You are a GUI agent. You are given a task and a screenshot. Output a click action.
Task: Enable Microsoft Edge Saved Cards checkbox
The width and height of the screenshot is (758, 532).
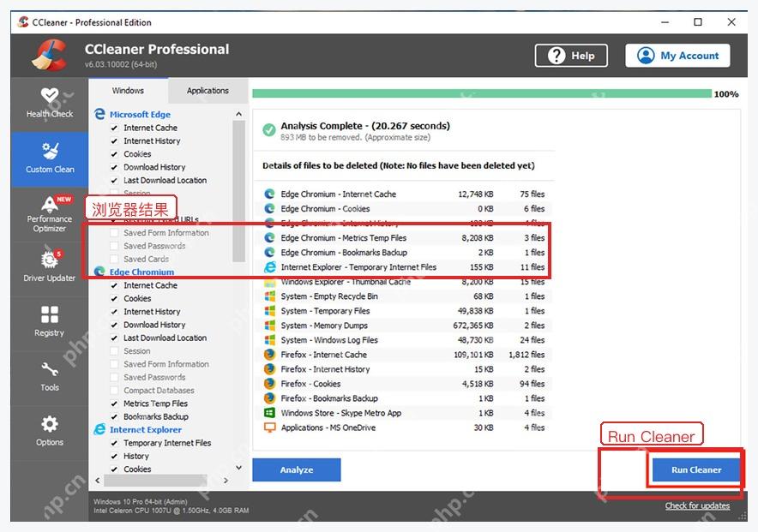(x=114, y=259)
